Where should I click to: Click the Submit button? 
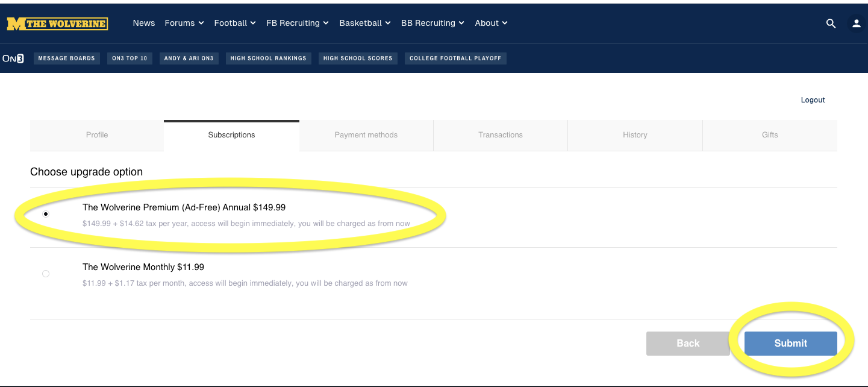[x=790, y=343]
